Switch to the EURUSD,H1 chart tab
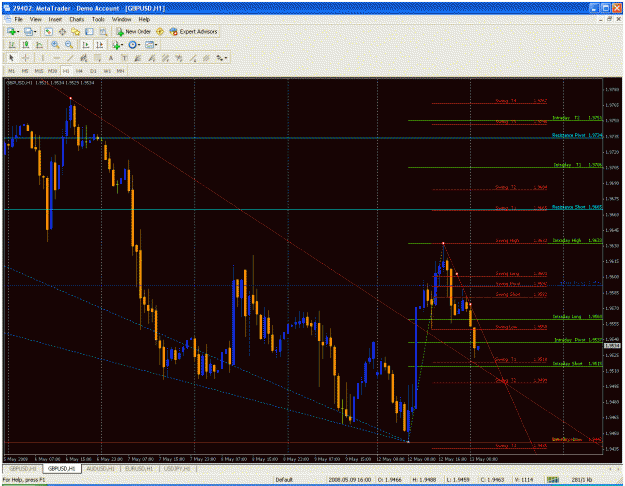This screenshot has width=625, height=486. [x=139, y=469]
